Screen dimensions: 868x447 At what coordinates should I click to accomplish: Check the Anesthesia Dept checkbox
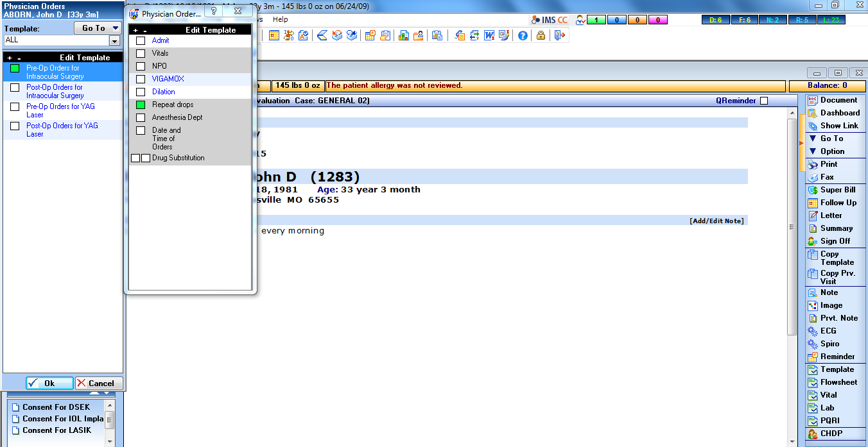pos(141,118)
